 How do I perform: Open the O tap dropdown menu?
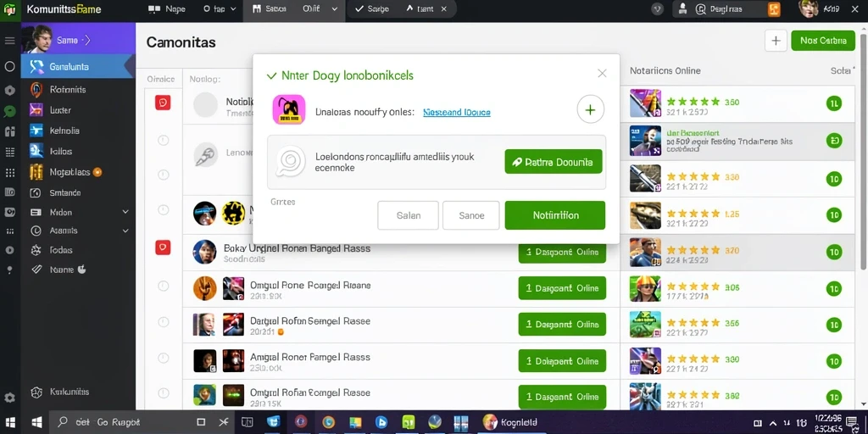[220, 8]
